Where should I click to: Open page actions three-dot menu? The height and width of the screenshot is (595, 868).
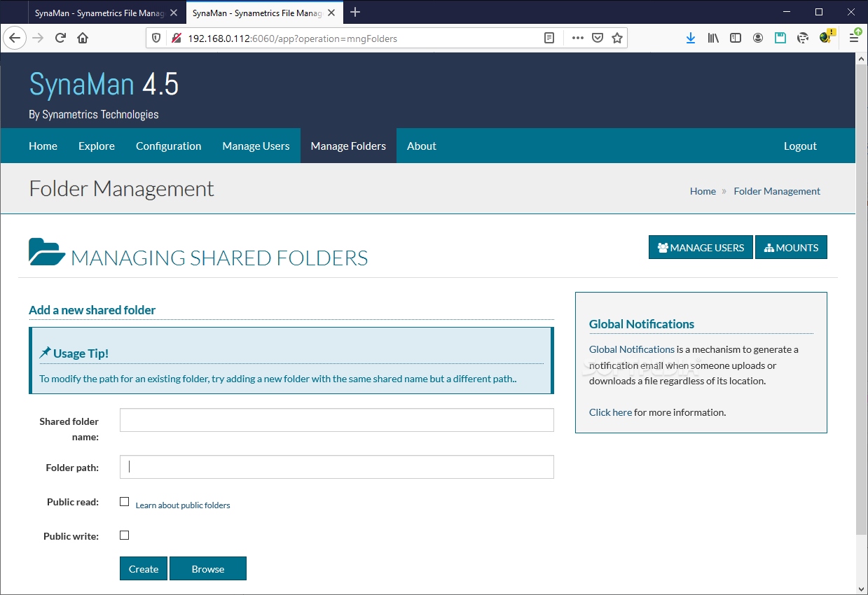tap(577, 38)
